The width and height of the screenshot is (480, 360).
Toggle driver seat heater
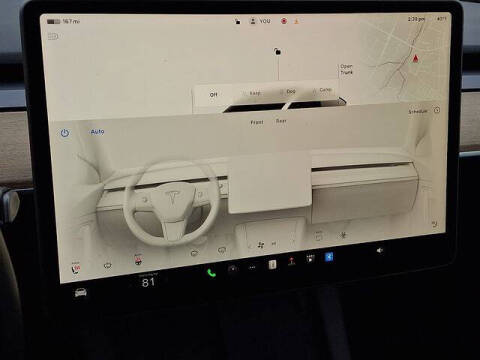[x=76, y=268]
